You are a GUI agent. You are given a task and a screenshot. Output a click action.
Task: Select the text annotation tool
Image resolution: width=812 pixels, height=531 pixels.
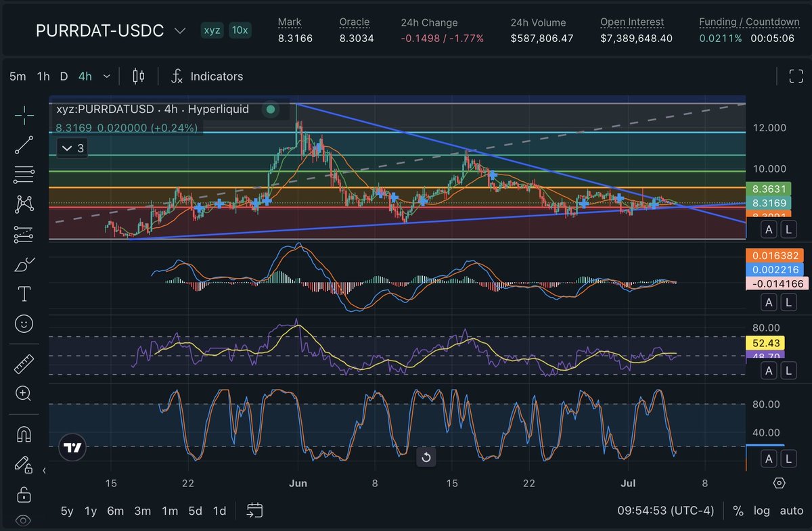click(x=24, y=294)
